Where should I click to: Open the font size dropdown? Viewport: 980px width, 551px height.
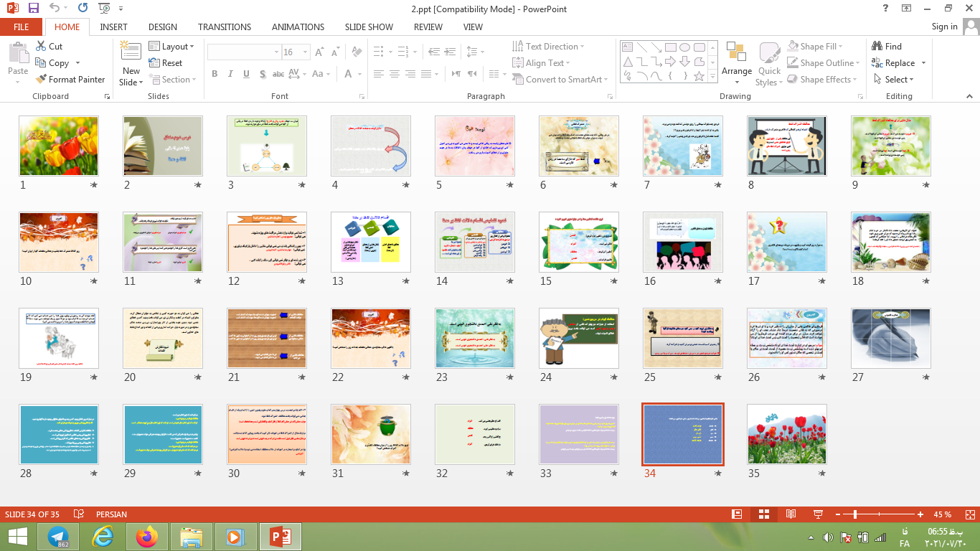tap(306, 52)
